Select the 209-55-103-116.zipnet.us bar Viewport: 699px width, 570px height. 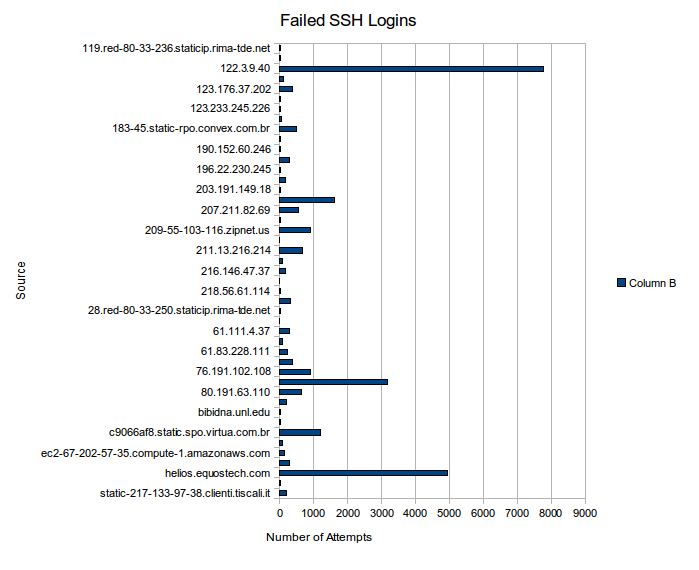pyautogui.click(x=295, y=230)
